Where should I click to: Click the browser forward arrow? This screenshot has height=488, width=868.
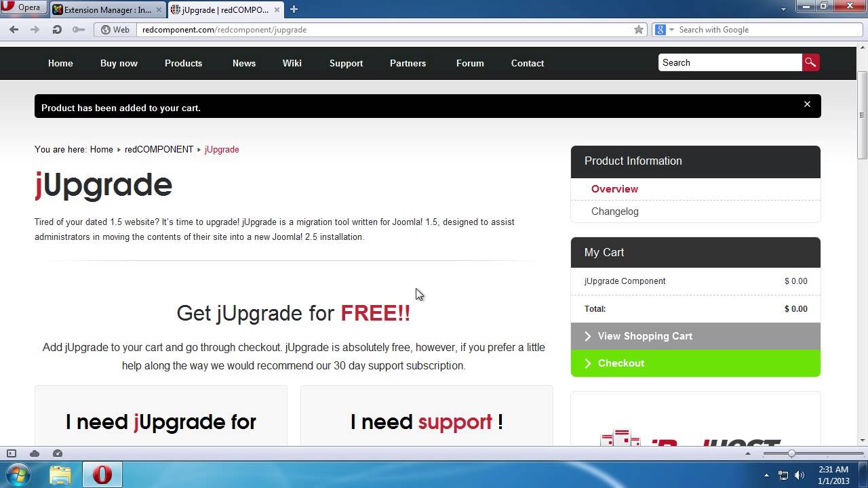coord(35,29)
